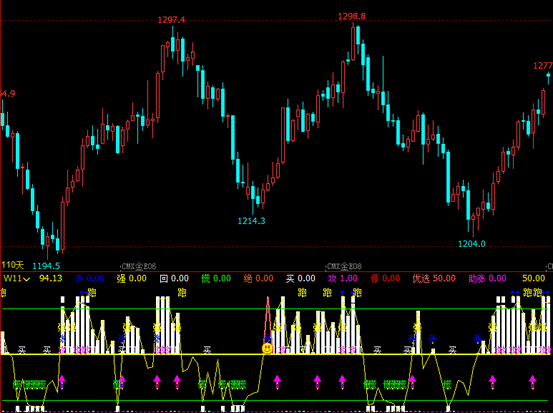Click the yellow 强 0.00 indicator value
Viewport: 553px width, 413px height.
[132, 279]
